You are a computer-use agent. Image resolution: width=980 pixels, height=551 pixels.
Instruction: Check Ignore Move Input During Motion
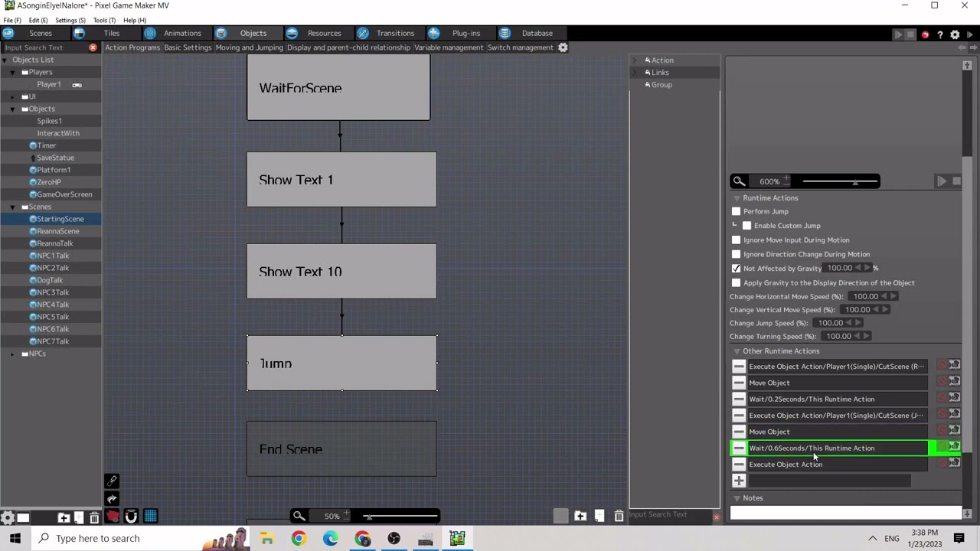pos(736,240)
